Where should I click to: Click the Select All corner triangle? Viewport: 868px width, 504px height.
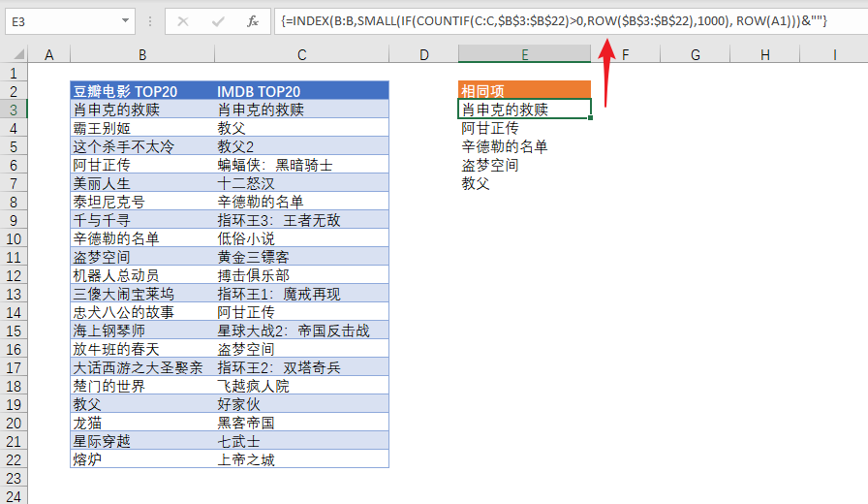tap(14, 55)
